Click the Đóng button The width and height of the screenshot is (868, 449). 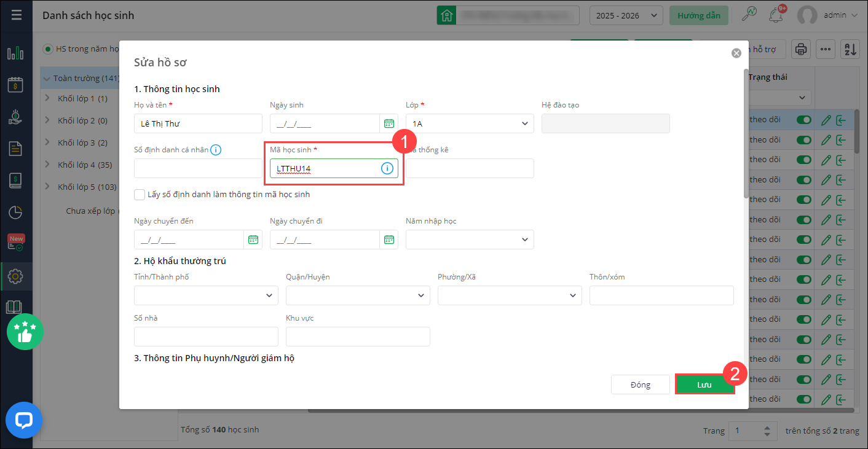point(640,385)
